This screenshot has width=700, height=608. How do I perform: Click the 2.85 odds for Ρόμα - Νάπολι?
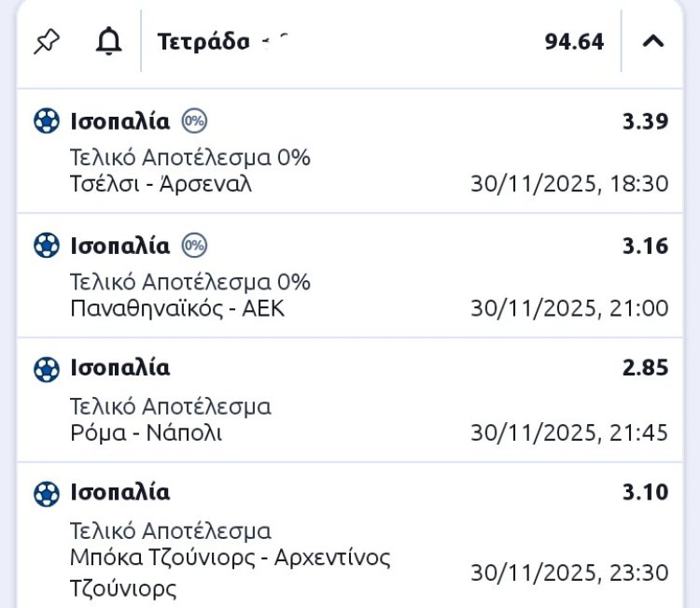645,369
